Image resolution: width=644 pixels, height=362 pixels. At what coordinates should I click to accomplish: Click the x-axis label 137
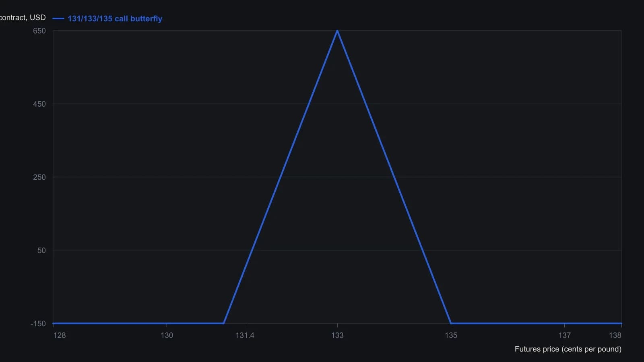pos(564,335)
